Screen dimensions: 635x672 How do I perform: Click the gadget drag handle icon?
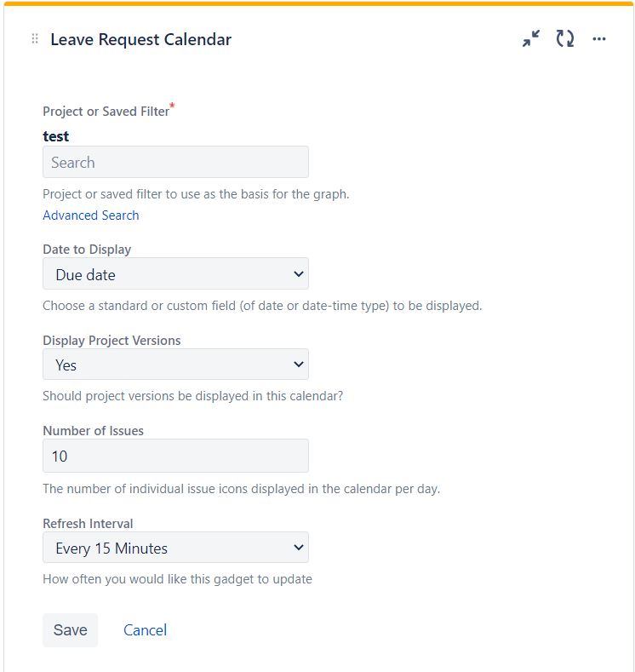[35, 39]
